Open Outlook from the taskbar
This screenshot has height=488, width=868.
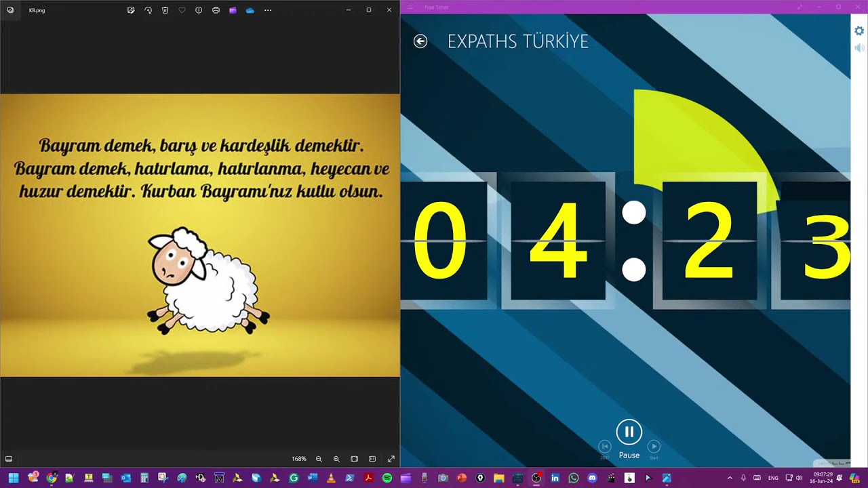(125, 478)
